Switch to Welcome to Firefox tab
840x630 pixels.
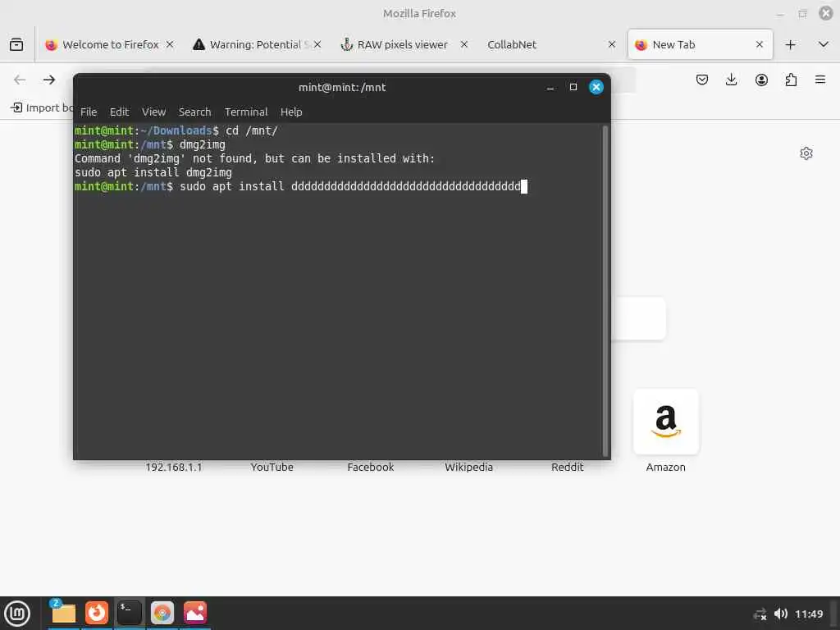pos(109,44)
